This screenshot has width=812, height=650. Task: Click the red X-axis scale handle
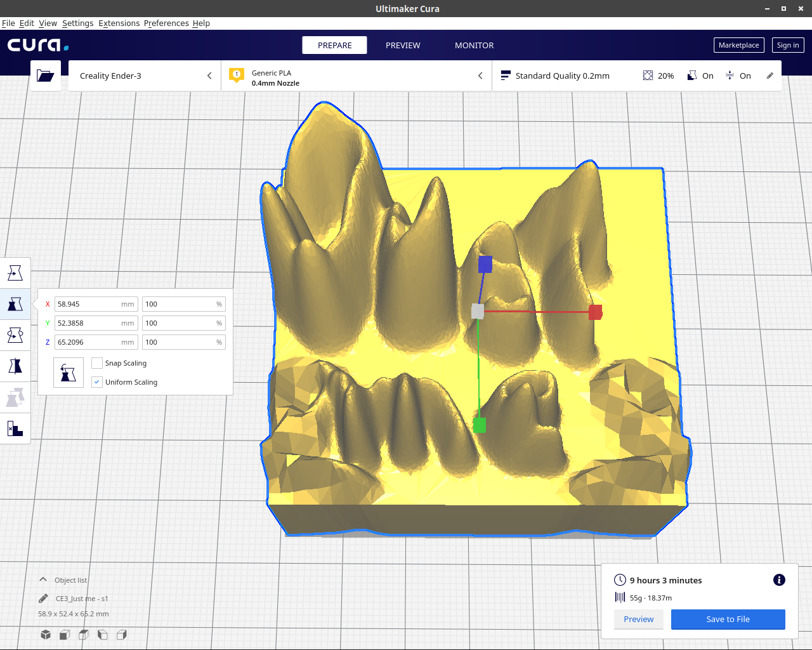[595, 312]
